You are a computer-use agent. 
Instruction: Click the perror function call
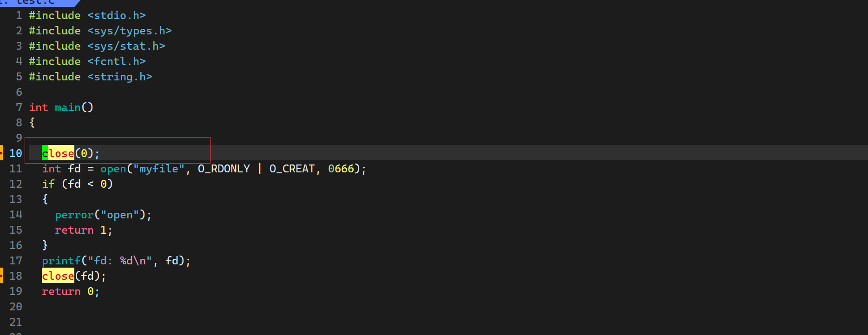pyautogui.click(x=74, y=215)
